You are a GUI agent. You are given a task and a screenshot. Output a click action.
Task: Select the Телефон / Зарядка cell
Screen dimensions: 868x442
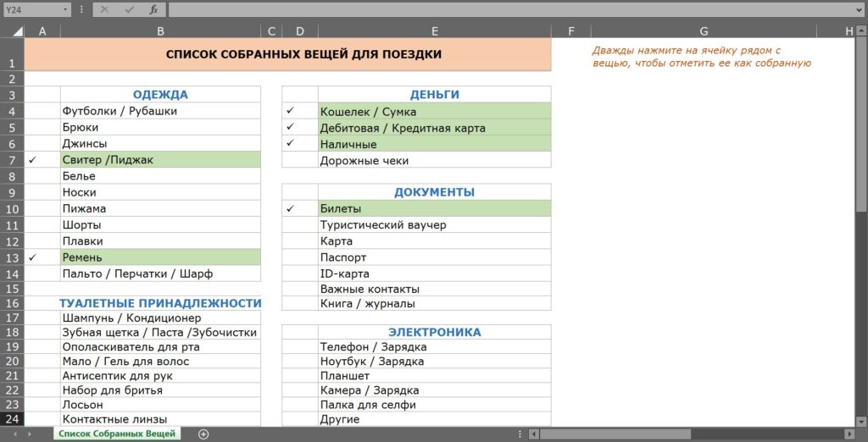(435, 347)
